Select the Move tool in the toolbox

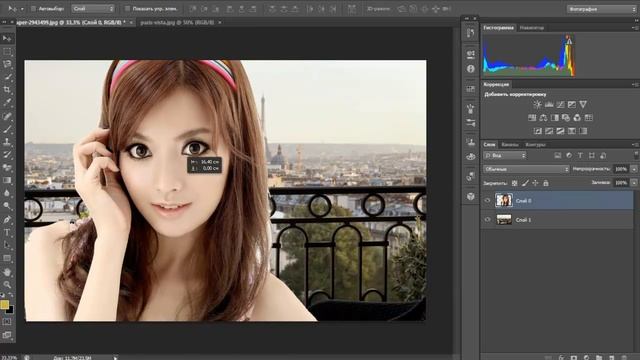[7, 38]
